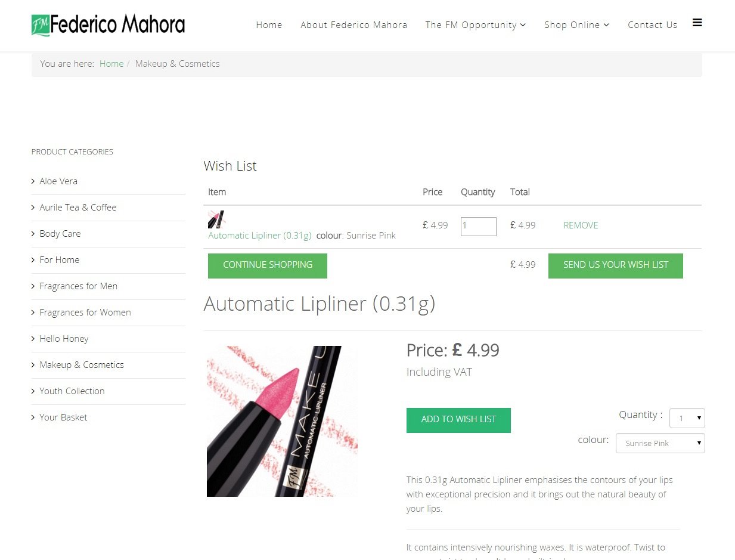Go to the Home menu item
Image resolution: width=735 pixels, height=560 pixels.
(x=269, y=25)
